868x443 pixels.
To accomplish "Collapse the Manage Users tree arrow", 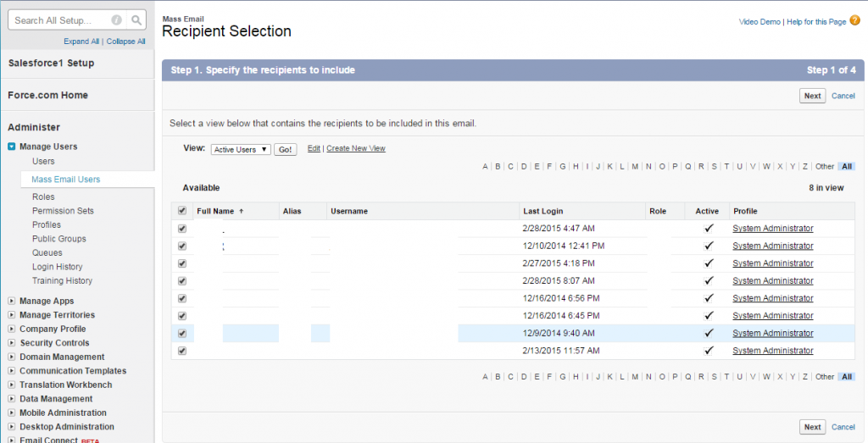I will [12, 147].
